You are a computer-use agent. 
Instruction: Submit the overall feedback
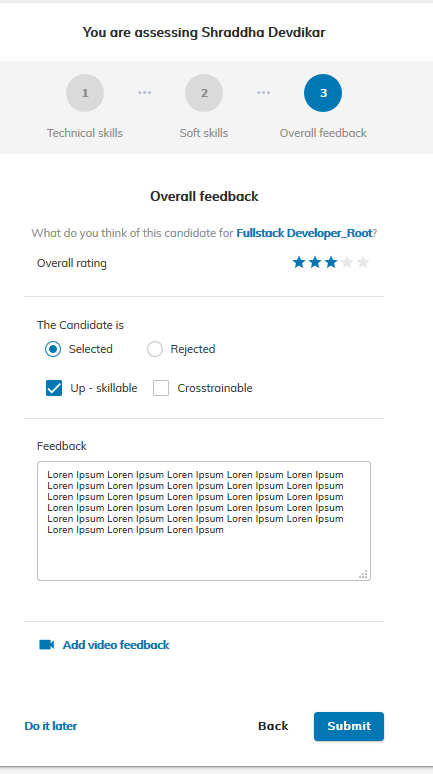pos(349,726)
